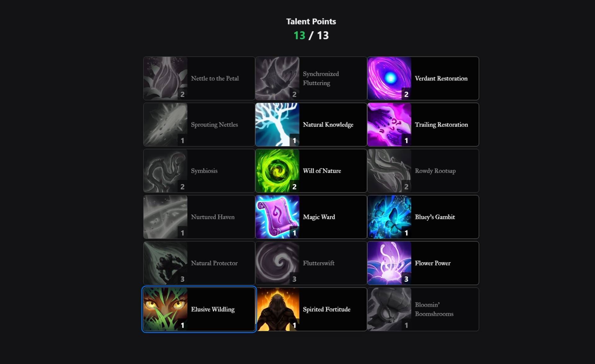Click the Flutterswift talent label
This screenshot has height=364, width=595.
coord(319,263)
